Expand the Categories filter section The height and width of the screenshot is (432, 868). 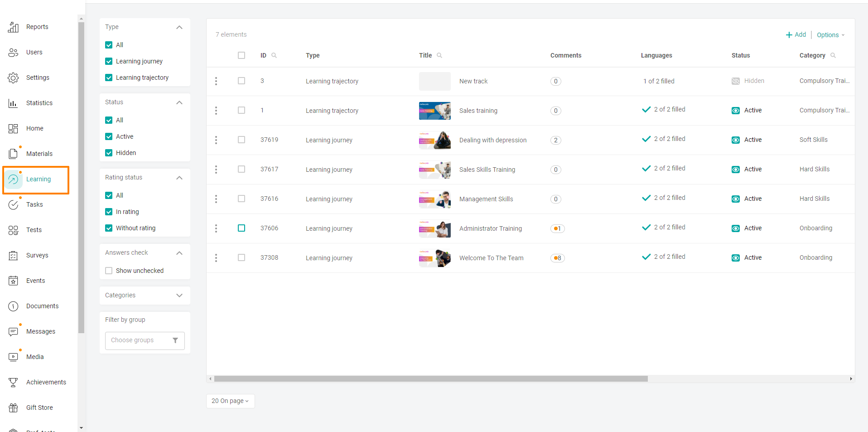[179, 296]
